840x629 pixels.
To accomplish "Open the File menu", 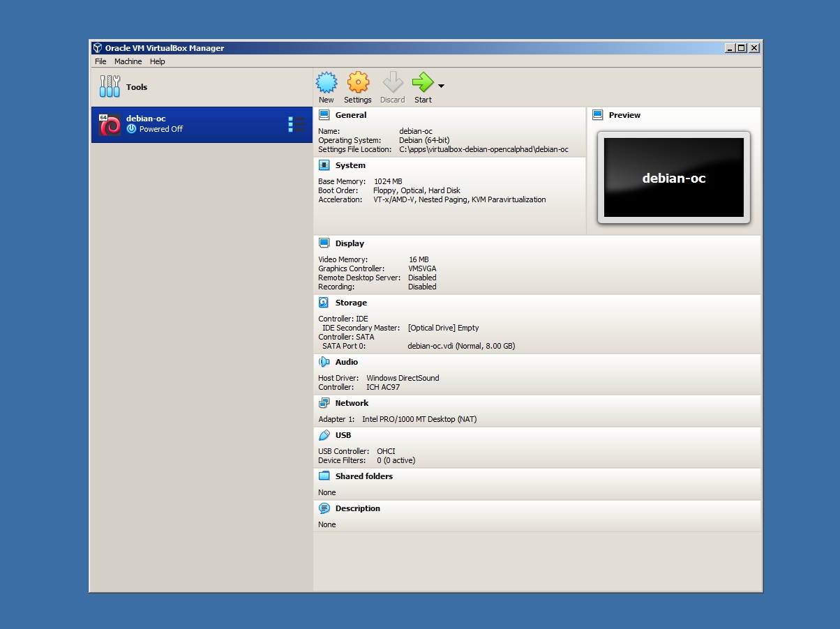I will click(x=100, y=61).
